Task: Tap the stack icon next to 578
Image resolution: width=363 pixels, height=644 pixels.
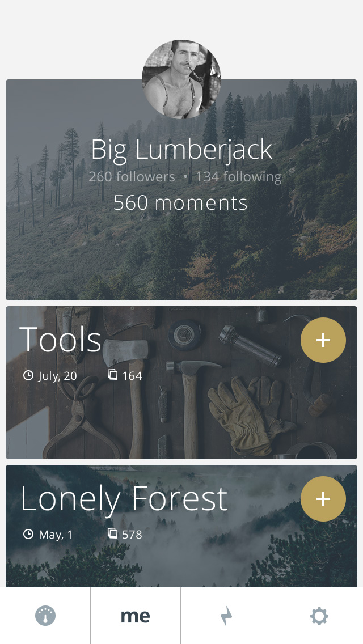Action: click(x=113, y=533)
